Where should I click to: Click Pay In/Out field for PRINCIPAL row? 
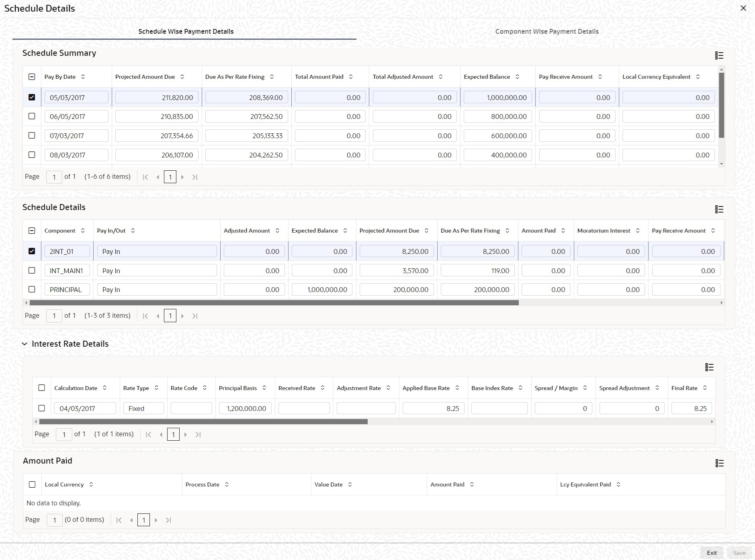(157, 289)
